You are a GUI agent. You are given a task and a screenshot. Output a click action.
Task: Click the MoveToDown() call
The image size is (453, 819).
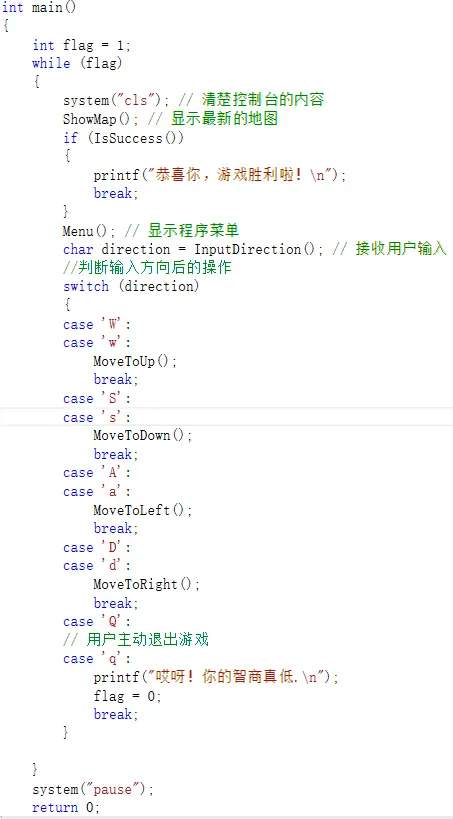click(x=143, y=436)
